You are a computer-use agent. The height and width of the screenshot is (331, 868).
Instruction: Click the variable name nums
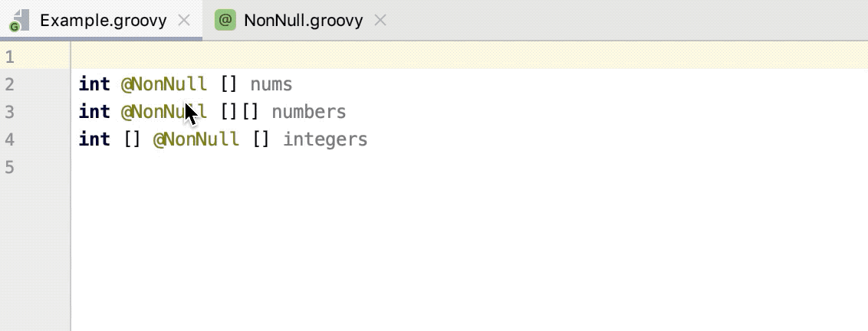271,84
